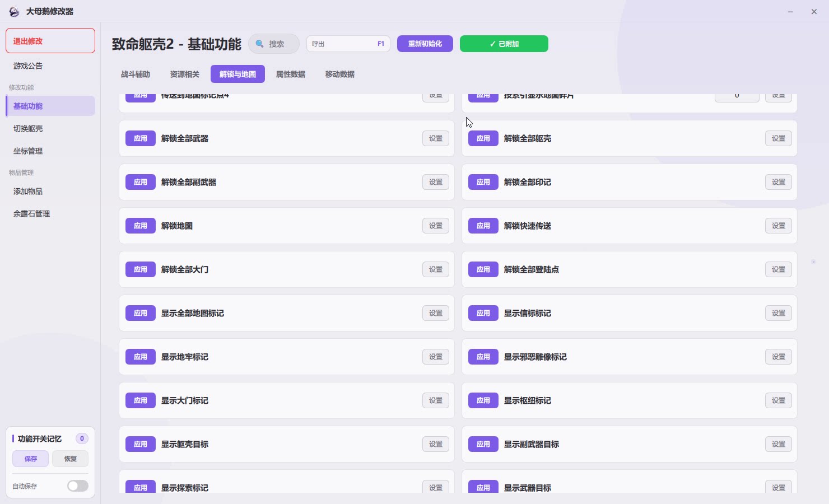The image size is (829, 504).
Task: Open the 属性数据 tab
Action: (291, 74)
